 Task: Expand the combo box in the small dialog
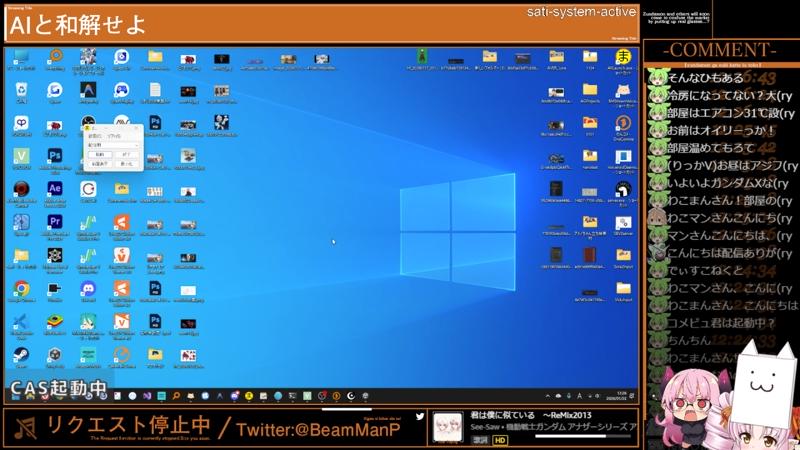(x=135, y=145)
